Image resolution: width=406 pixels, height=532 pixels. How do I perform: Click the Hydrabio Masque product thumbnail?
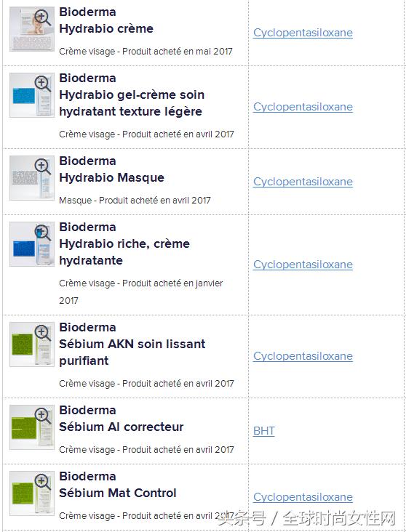tap(32, 178)
